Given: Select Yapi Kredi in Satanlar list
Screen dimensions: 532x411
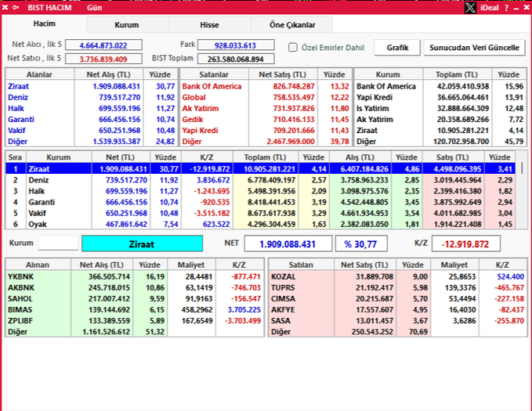Looking at the screenshot, I should [200, 131].
